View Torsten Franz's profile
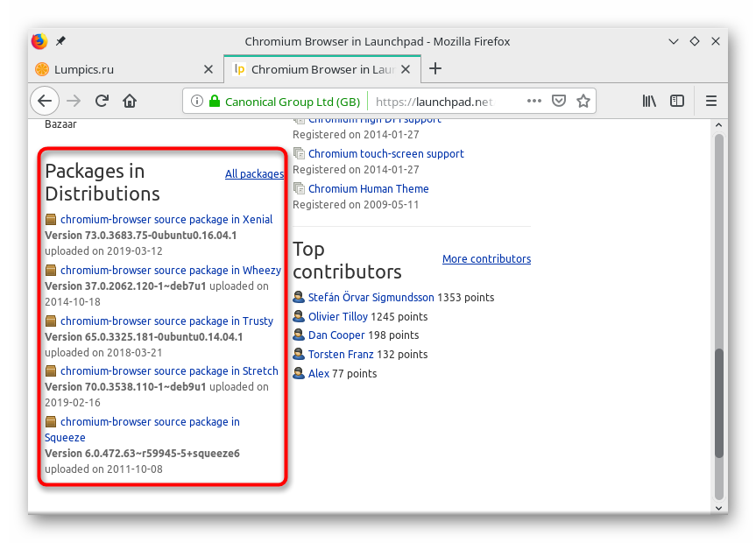The width and height of the screenshot is (756, 543). tap(341, 354)
